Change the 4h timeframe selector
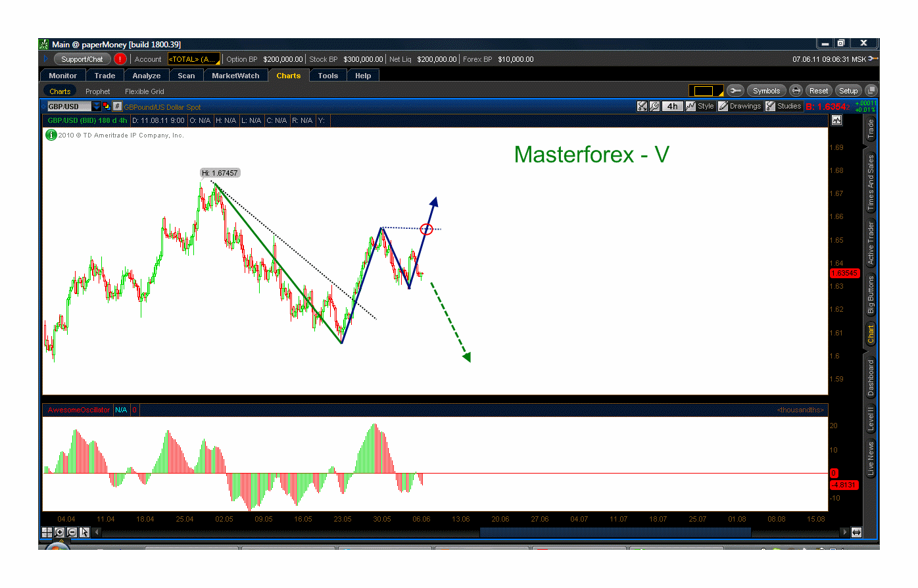 pyautogui.click(x=672, y=106)
